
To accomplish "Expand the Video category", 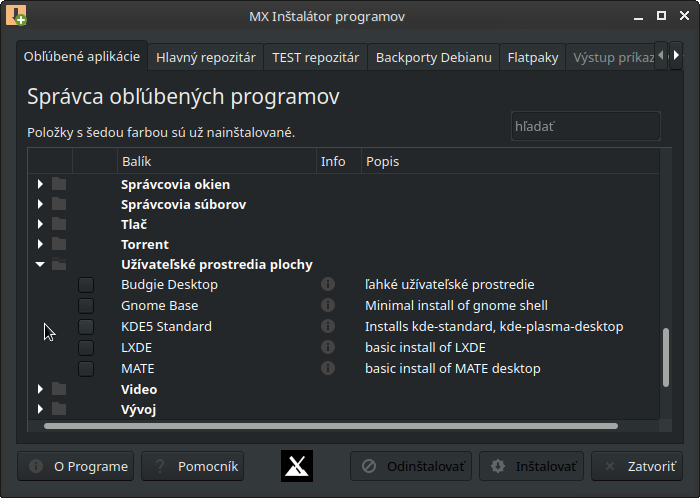I will pos(40,389).
